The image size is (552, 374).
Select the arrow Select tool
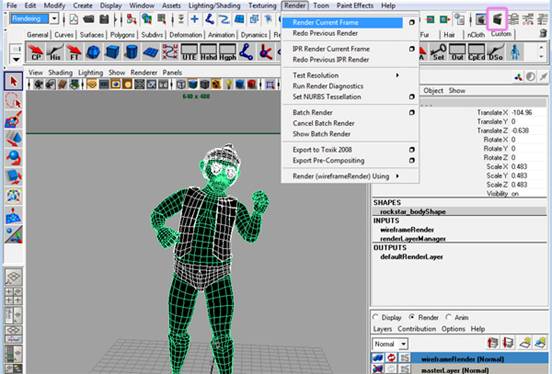coord(13,81)
